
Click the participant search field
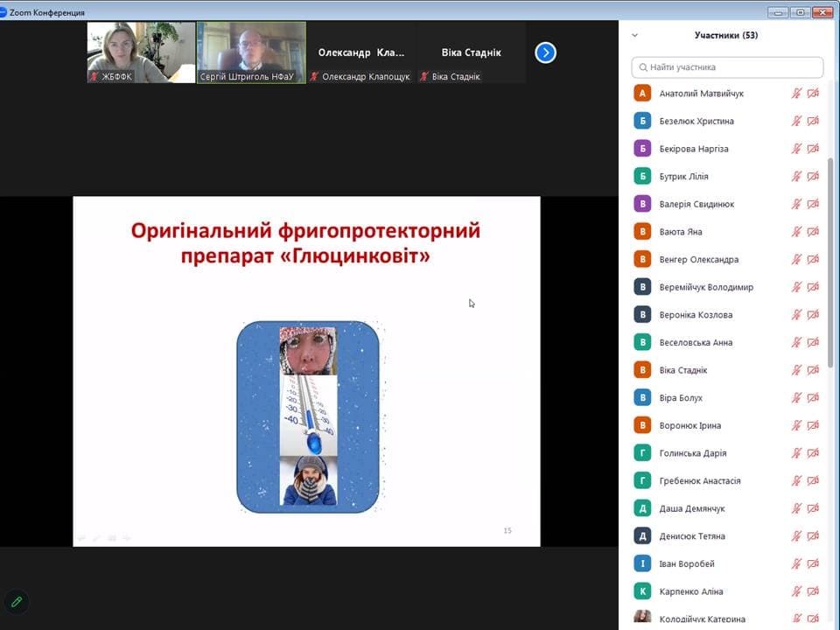pyautogui.click(x=727, y=67)
